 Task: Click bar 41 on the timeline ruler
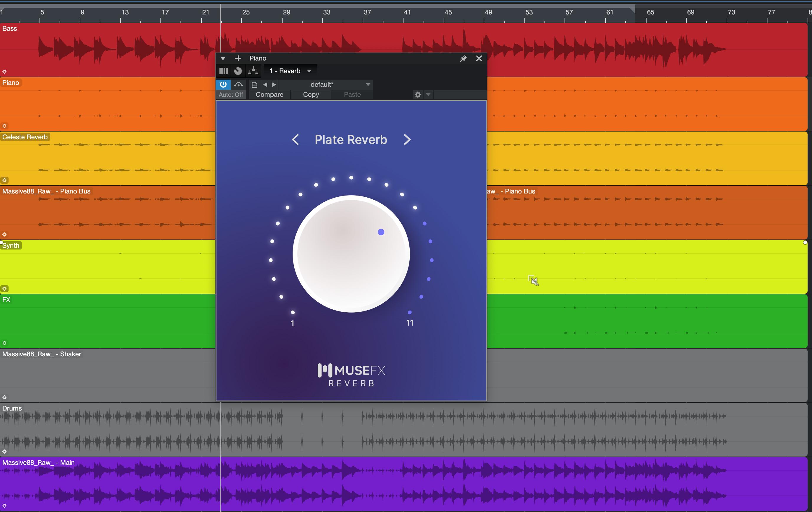pyautogui.click(x=407, y=12)
